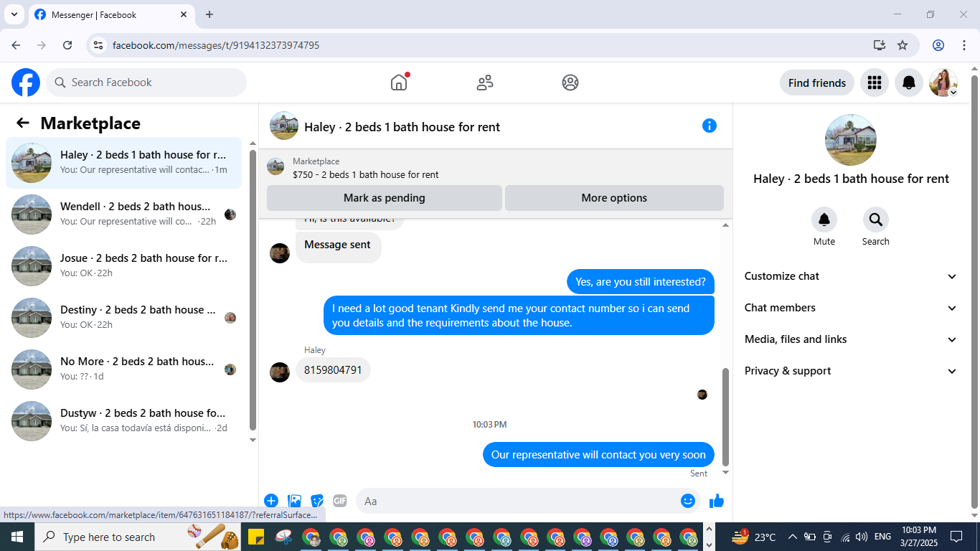
Task: Select the Messenger | Facebook browser tab
Action: click(111, 14)
